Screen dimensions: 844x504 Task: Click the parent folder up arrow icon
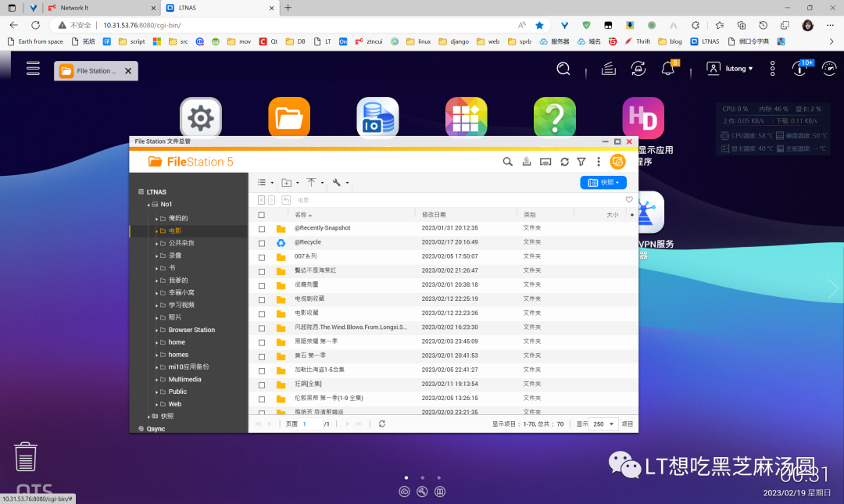[x=286, y=200]
